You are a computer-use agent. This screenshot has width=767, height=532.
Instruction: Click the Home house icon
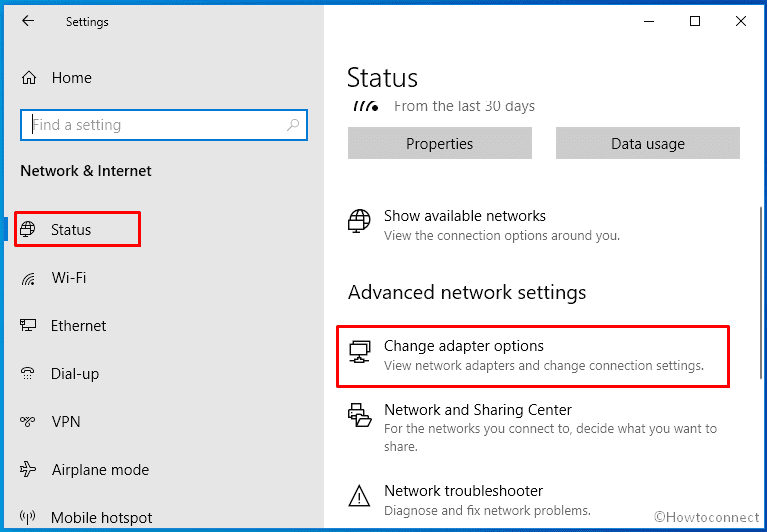point(29,78)
